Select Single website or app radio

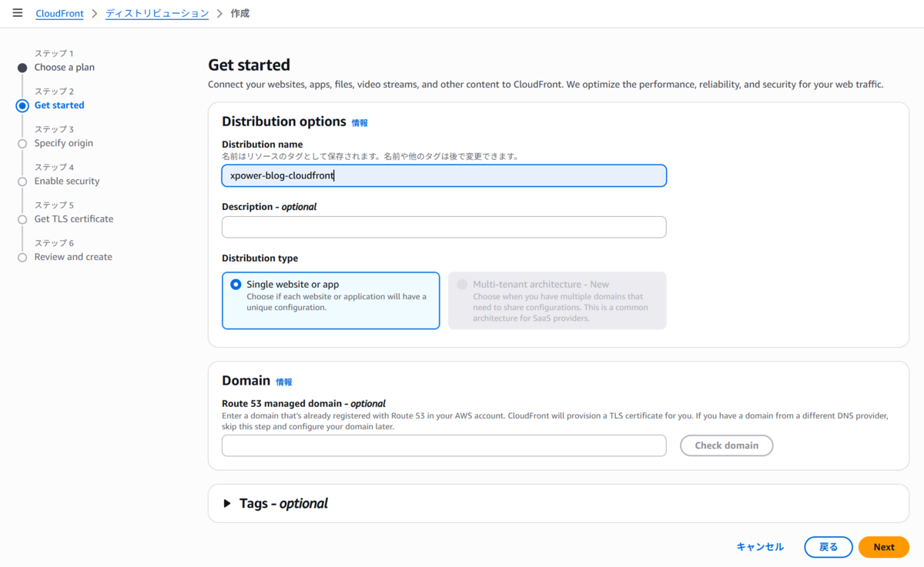click(x=236, y=285)
